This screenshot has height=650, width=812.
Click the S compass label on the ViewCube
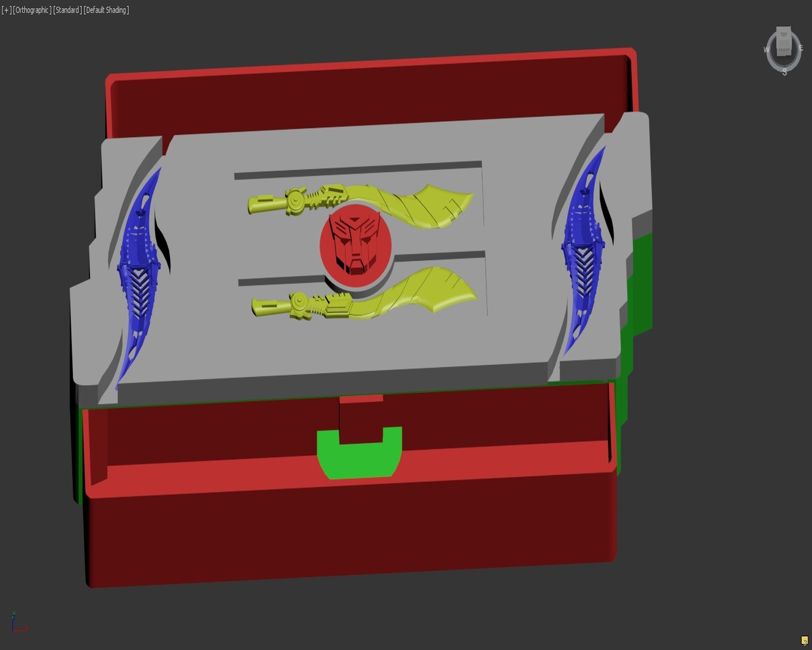784,72
